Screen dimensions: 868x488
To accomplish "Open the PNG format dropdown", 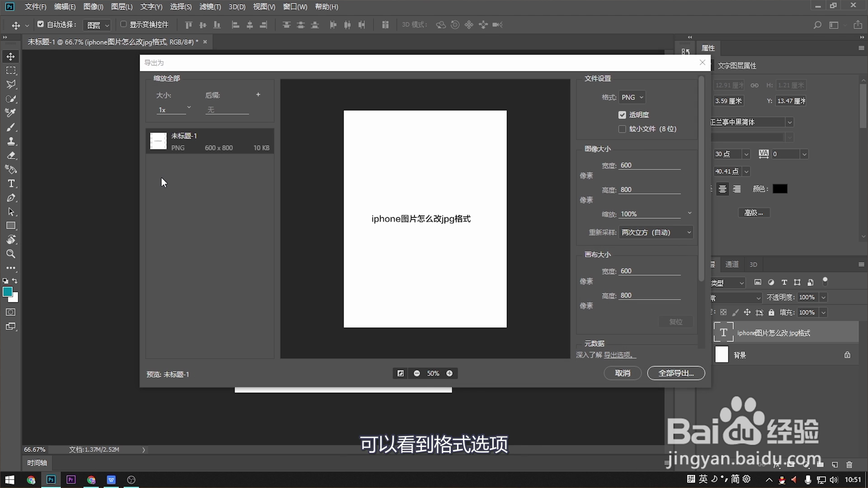I will 632,97.
